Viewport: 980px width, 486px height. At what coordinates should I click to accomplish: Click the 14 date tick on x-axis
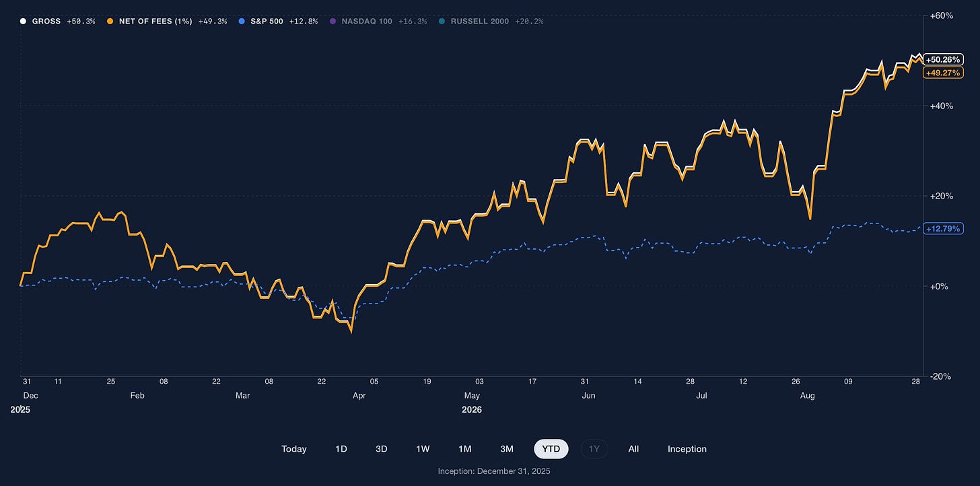(637, 382)
